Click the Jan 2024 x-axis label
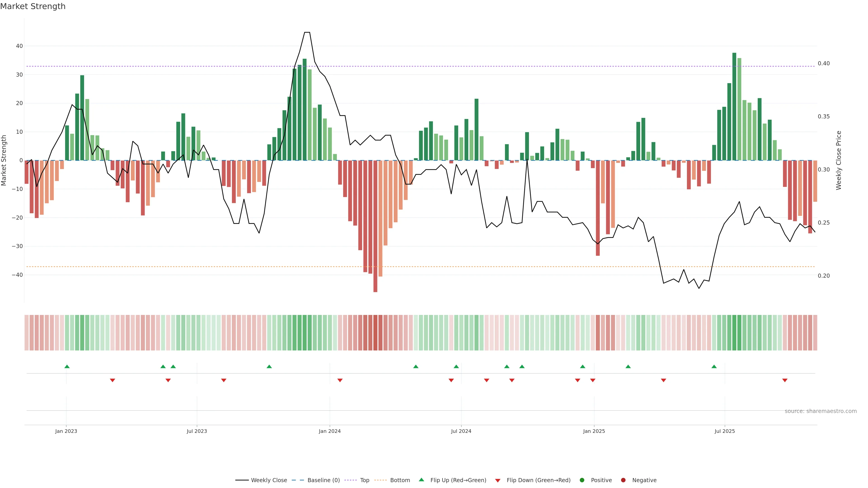The image size is (868, 488). 330,431
